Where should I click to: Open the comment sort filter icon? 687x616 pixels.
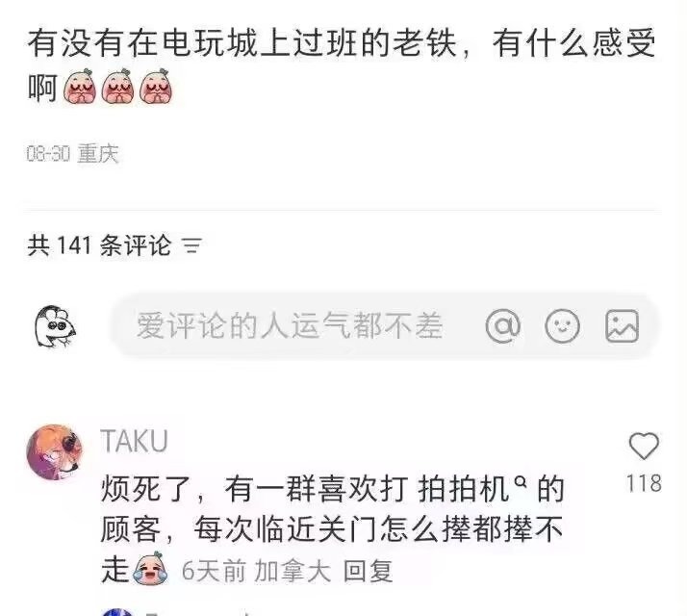pyautogui.click(x=191, y=245)
